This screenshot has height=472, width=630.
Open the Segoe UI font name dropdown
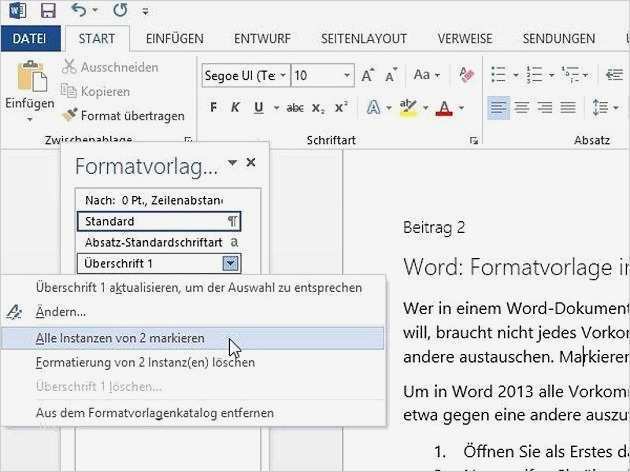pos(282,75)
